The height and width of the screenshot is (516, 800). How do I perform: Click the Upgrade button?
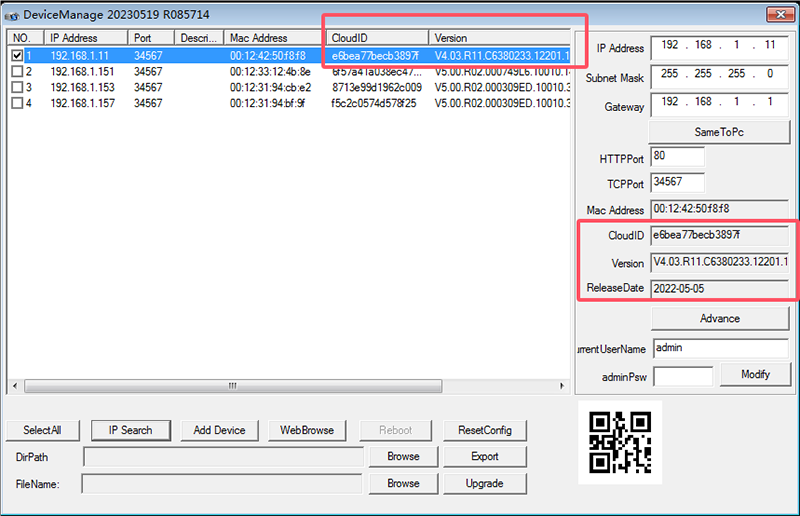(x=485, y=483)
